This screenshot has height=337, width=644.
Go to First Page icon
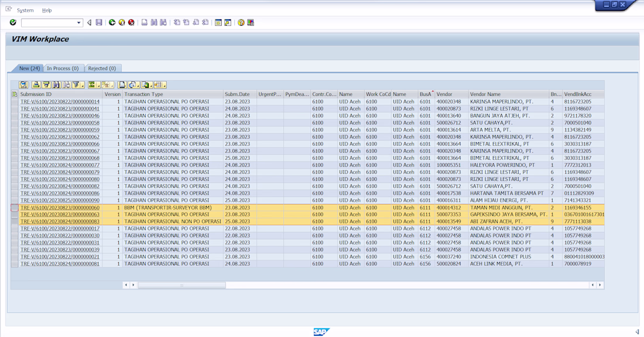tap(177, 22)
